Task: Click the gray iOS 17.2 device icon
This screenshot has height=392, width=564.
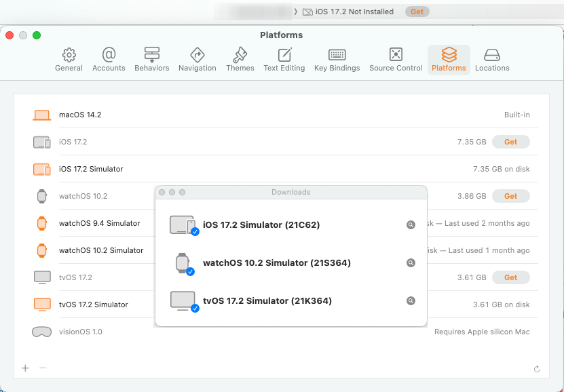Action: [x=41, y=142]
